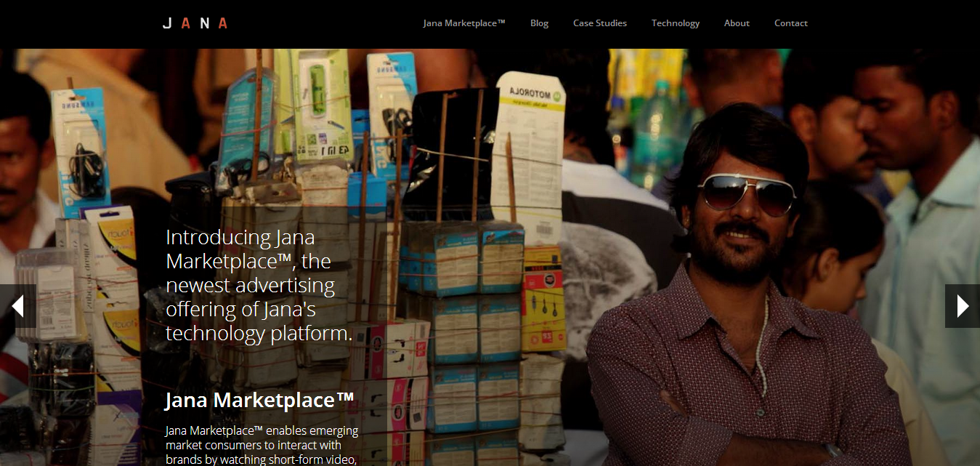Go to the Contact page
Image resolution: width=980 pixels, height=466 pixels.
(x=791, y=23)
